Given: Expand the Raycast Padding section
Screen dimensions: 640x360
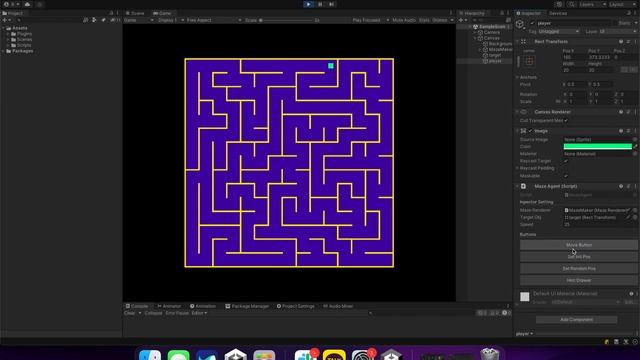Looking at the screenshot, I should click(x=518, y=168).
